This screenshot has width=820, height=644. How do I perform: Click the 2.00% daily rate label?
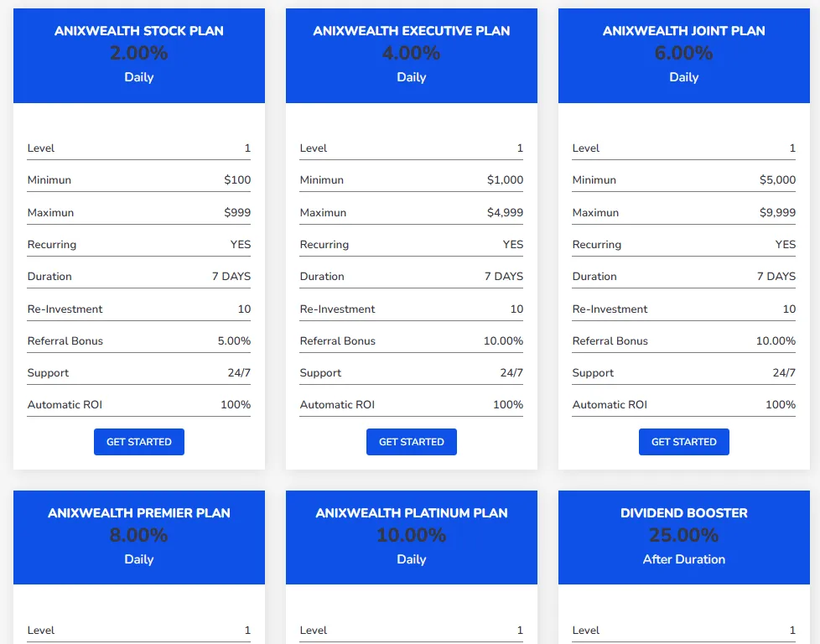(x=139, y=53)
